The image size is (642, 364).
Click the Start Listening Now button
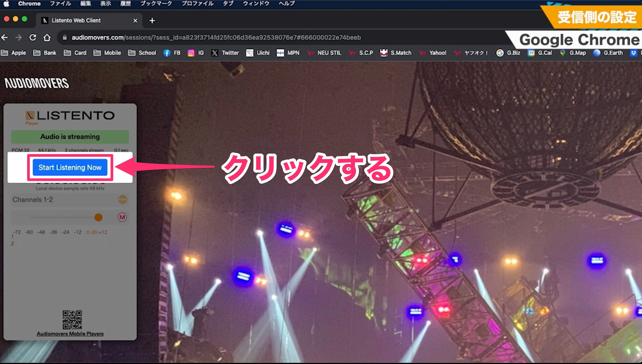click(70, 167)
